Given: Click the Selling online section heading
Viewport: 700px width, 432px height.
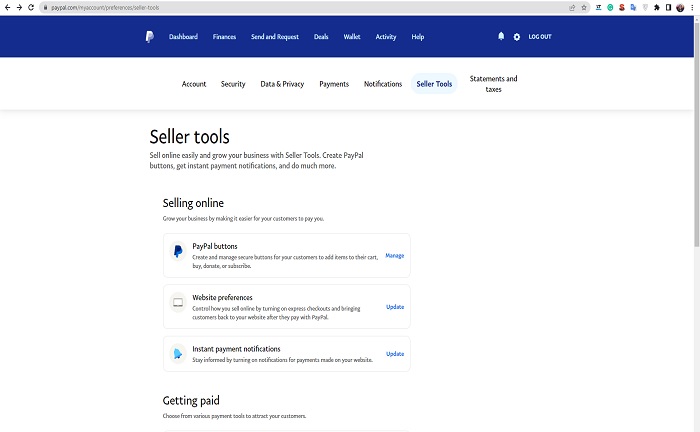Looking at the screenshot, I should pos(193,203).
